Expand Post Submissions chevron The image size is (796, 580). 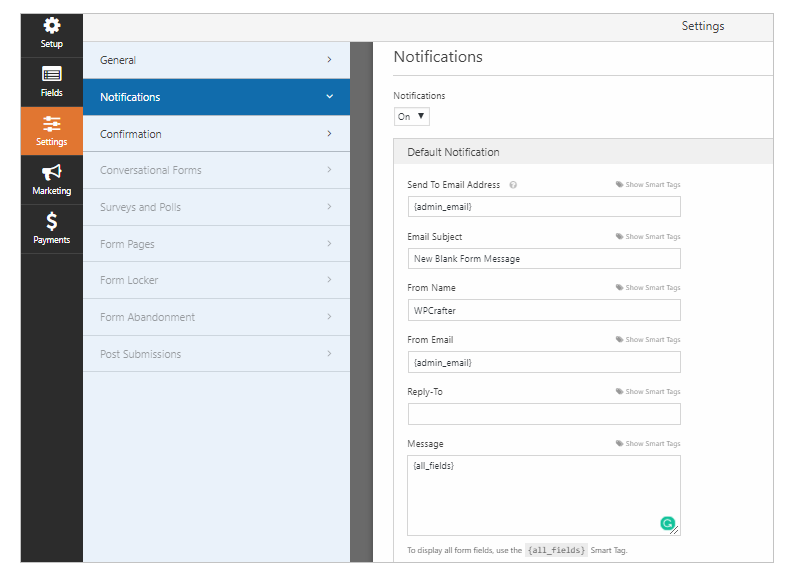[329, 354]
